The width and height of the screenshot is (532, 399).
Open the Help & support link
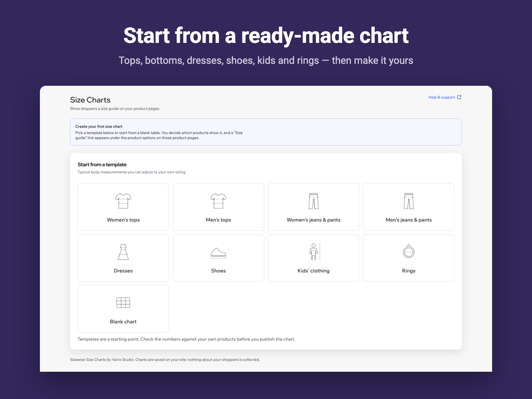[x=445, y=97]
